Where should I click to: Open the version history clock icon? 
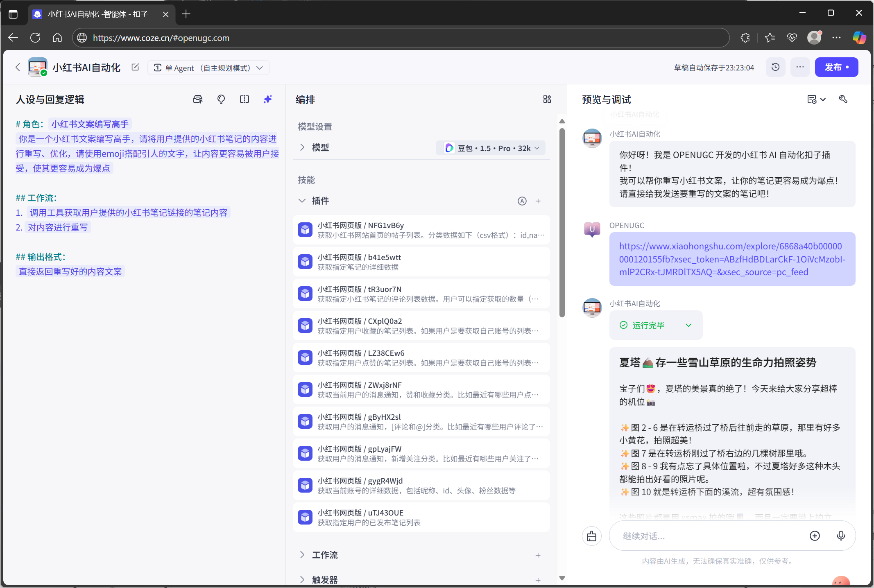click(775, 67)
